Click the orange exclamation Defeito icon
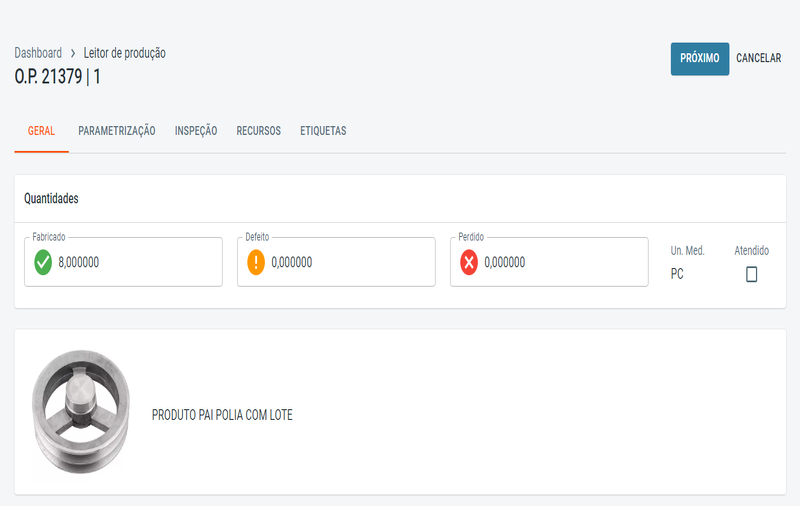This screenshot has width=800, height=506. tap(256, 262)
